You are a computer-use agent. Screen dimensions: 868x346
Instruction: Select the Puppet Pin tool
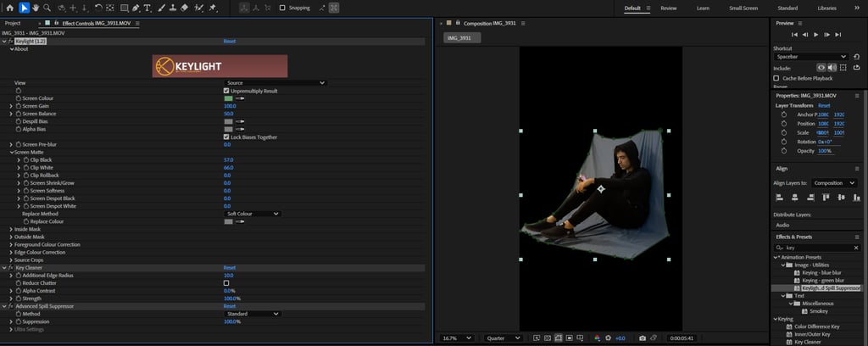click(213, 8)
